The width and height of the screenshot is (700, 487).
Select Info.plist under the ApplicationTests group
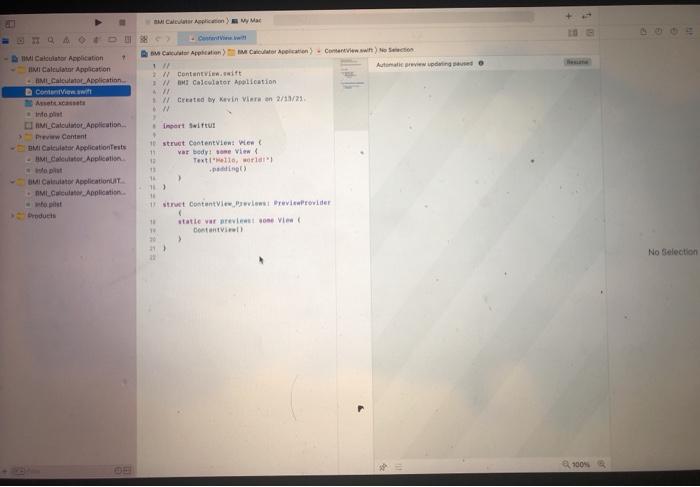pos(49,171)
